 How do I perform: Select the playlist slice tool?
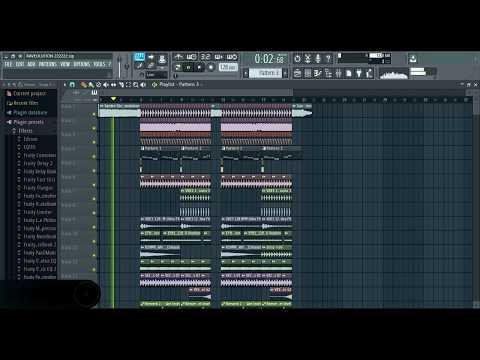pyautogui.click(x=121, y=85)
